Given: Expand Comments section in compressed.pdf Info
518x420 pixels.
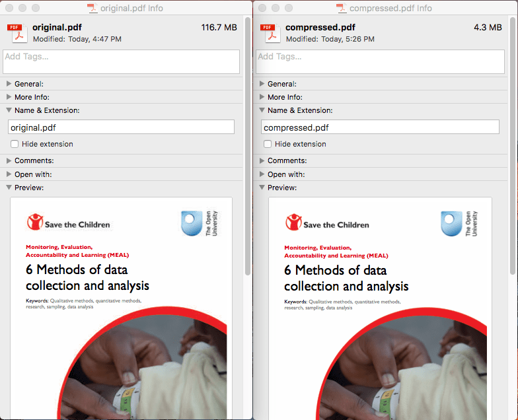Looking at the screenshot, I should 262,160.
